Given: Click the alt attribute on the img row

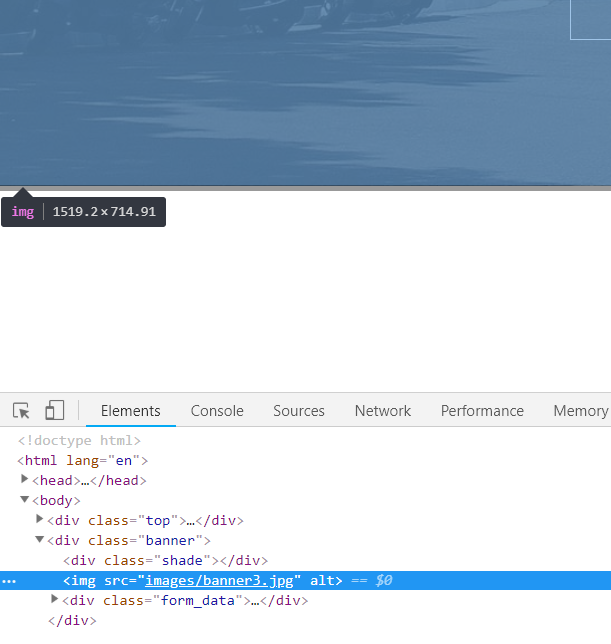Looking at the screenshot, I should point(322,580).
